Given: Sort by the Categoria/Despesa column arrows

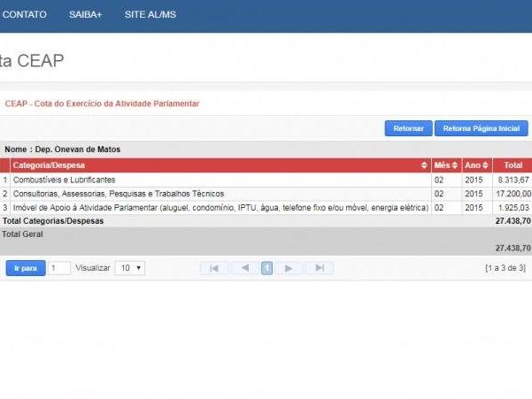Looking at the screenshot, I should [424, 165].
